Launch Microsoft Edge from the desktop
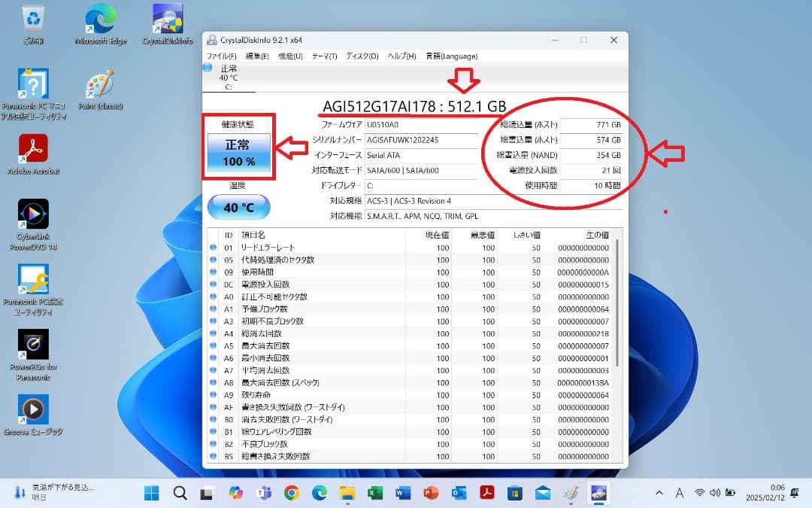The height and width of the screenshot is (508, 812). (98, 19)
